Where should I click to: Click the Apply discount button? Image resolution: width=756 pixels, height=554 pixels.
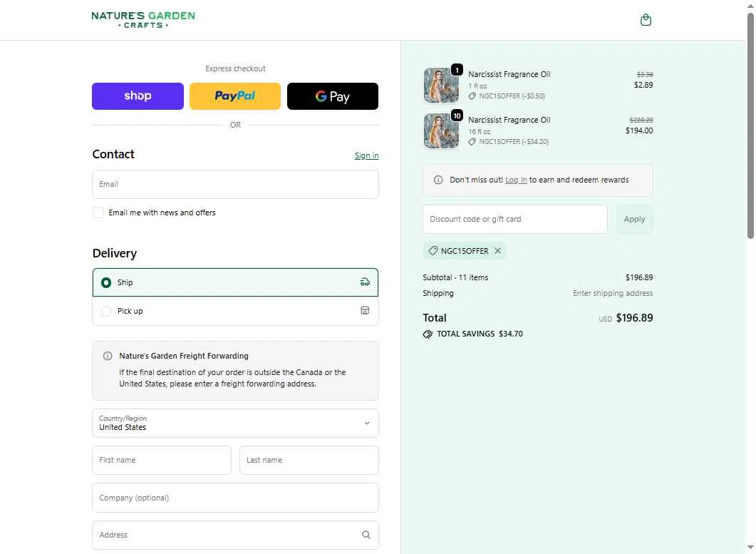pos(634,219)
